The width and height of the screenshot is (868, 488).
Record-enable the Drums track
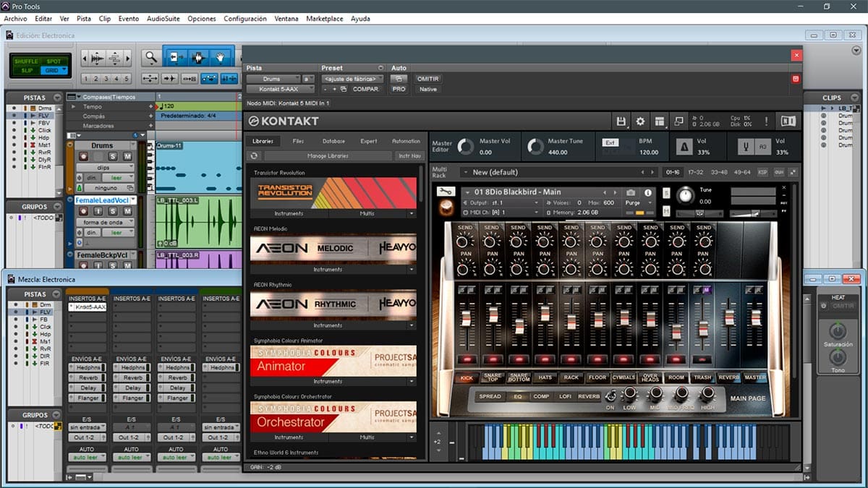(x=84, y=156)
